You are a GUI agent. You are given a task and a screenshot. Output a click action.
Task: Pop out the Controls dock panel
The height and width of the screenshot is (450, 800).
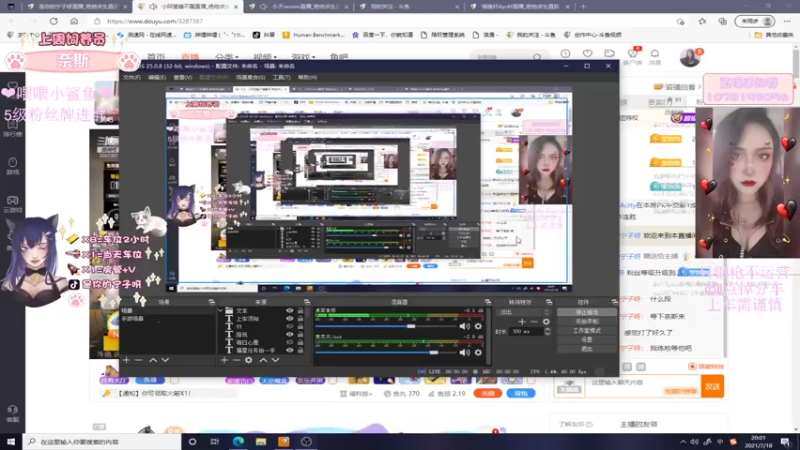coord(614,302)
